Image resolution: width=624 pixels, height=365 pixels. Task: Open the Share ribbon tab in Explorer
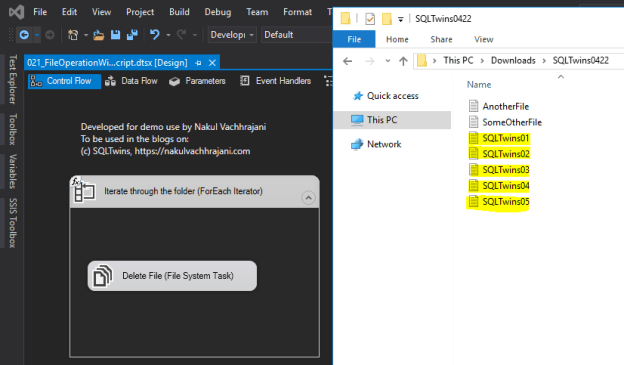pos(441,39)
